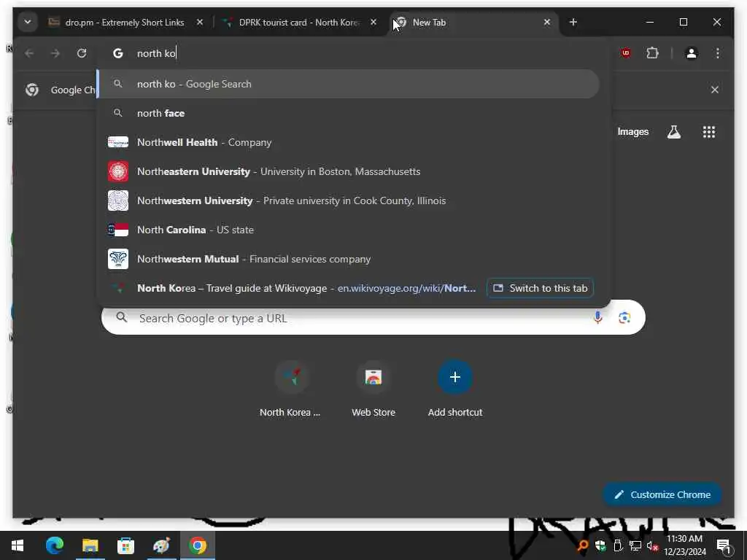This screenshot has height=560, width=747.
Task: Select the North Carolina suggestion
Action: coord(348,230)
